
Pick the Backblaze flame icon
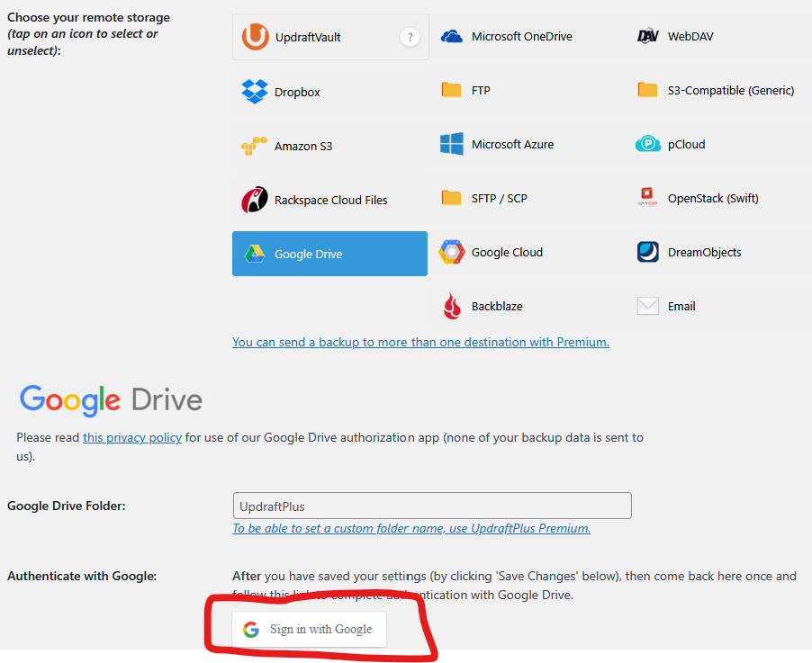point(452,306)
